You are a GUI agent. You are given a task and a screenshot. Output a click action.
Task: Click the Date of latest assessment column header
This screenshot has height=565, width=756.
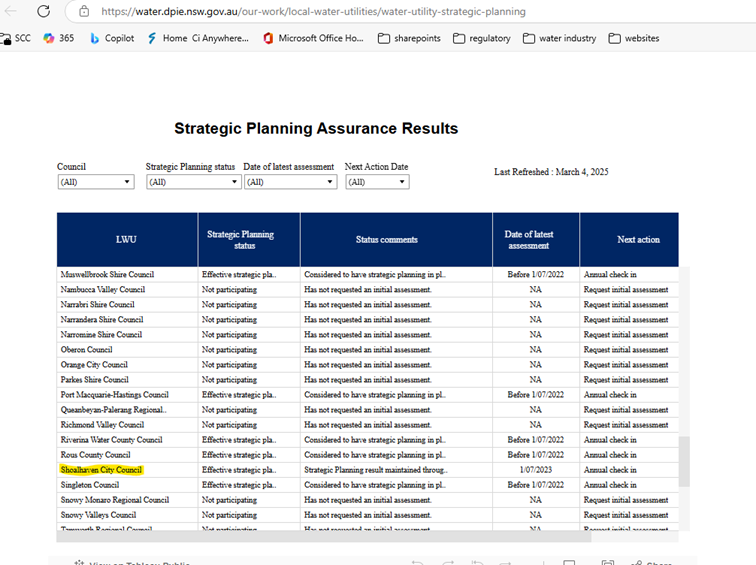tap(536, 240)
